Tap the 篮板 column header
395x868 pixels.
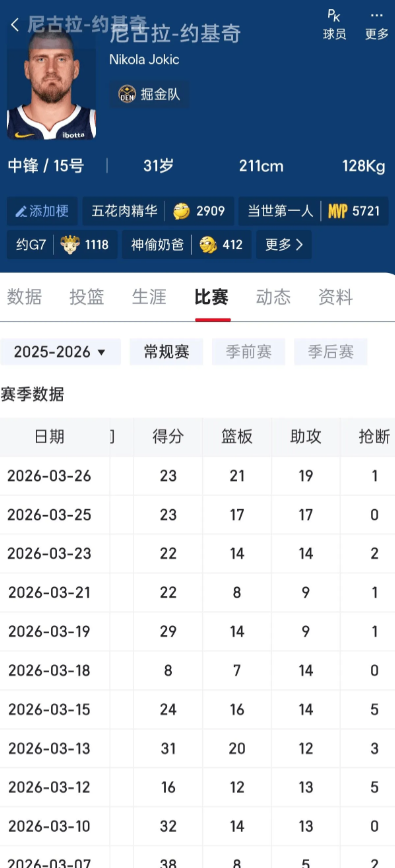(x=237, y=437)
